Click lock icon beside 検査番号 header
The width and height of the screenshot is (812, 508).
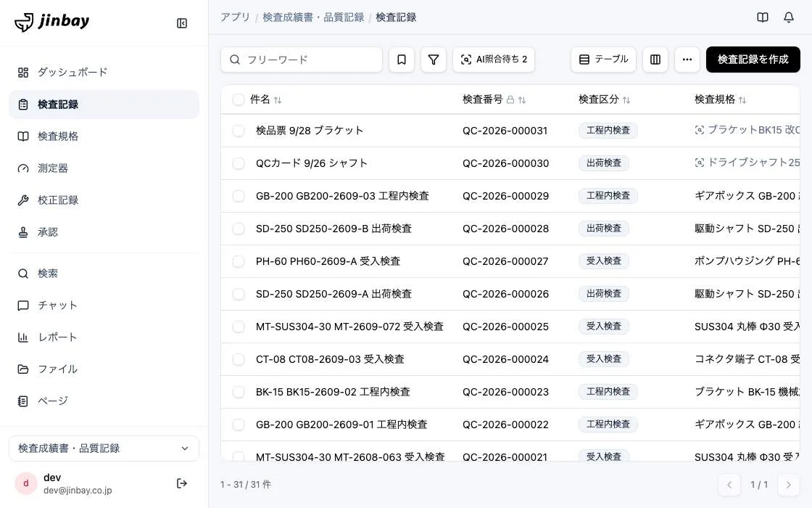(510, 99)
